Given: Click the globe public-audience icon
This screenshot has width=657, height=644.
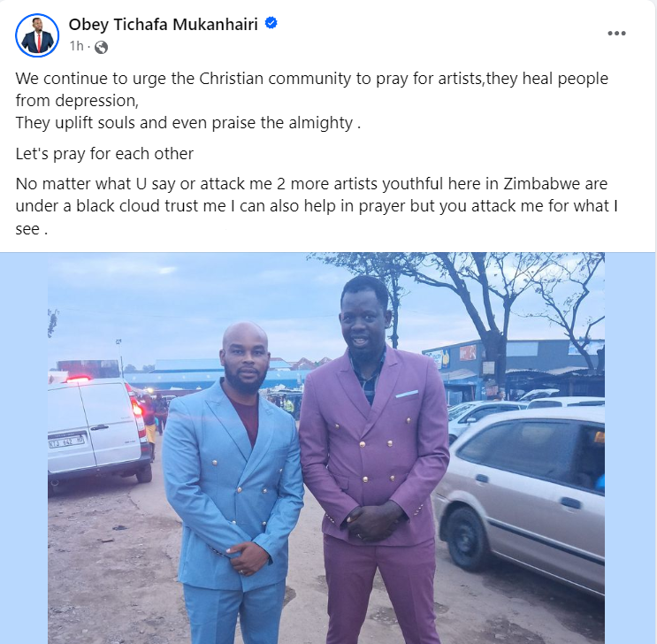Looking at the screenshot, I should click(x=101, y=47).
